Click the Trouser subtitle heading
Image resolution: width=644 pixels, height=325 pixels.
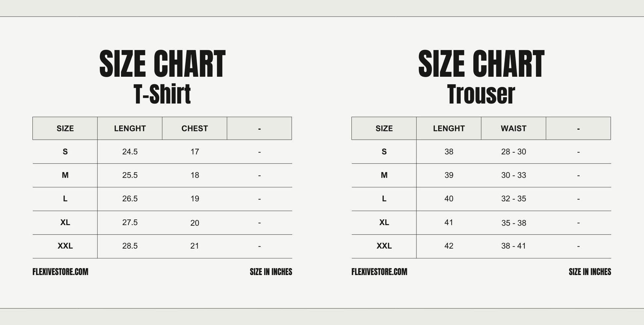[481, 94]
